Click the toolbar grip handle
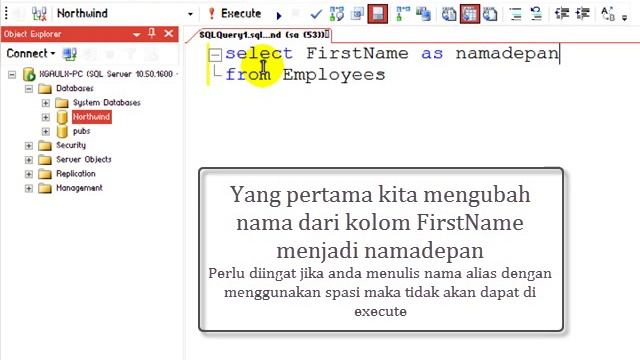The width and height of the screenshot is (640, 360). tap(6, 13)
